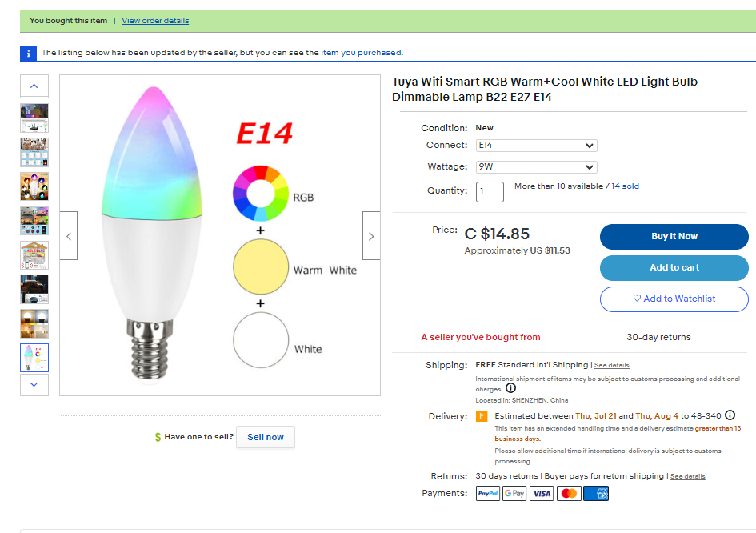756x533 pixels.
Task: Show next product image with right arrow
Action: (x=371, y=236)
